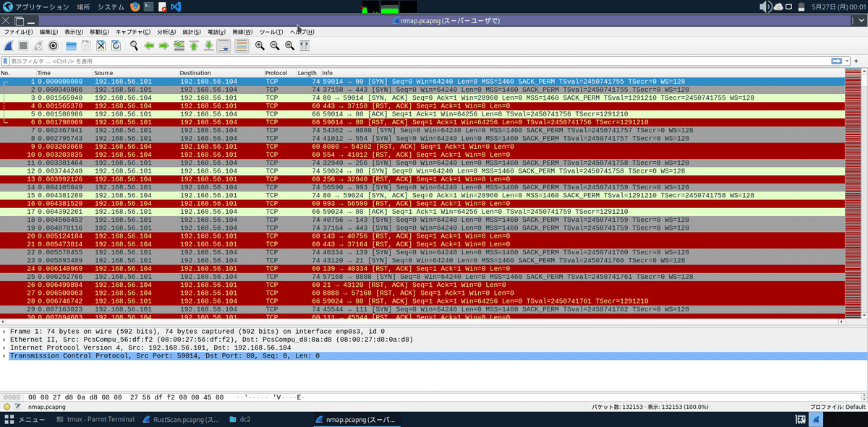Click the packet list vertical scrollbar

(864, 195)
